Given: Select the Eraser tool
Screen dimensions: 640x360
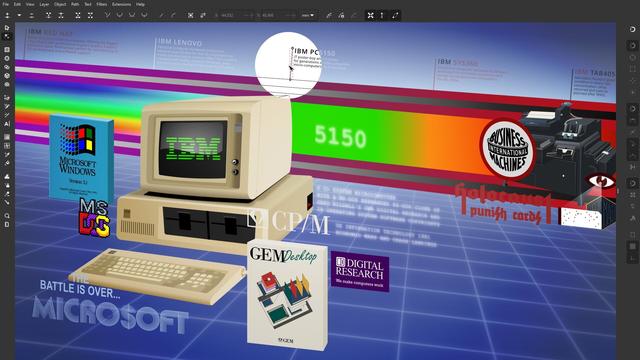Looking at the screenshot, I should (7, 193).
